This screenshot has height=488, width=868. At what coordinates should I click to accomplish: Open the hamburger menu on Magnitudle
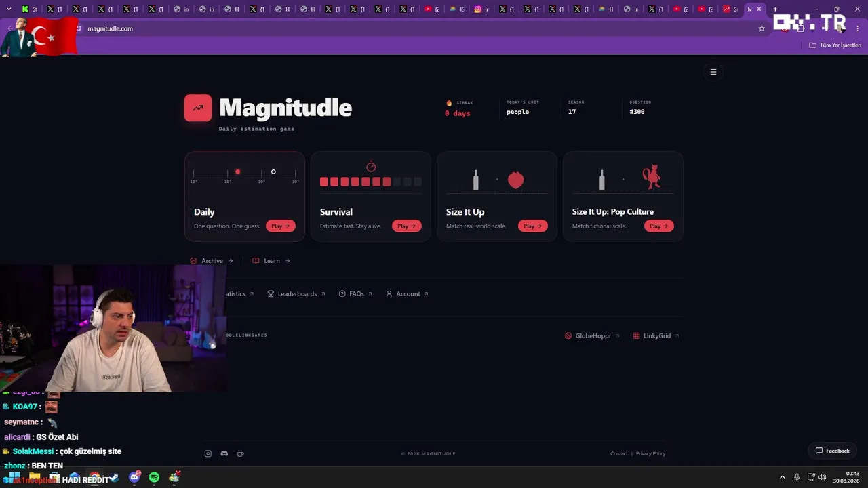713,72
